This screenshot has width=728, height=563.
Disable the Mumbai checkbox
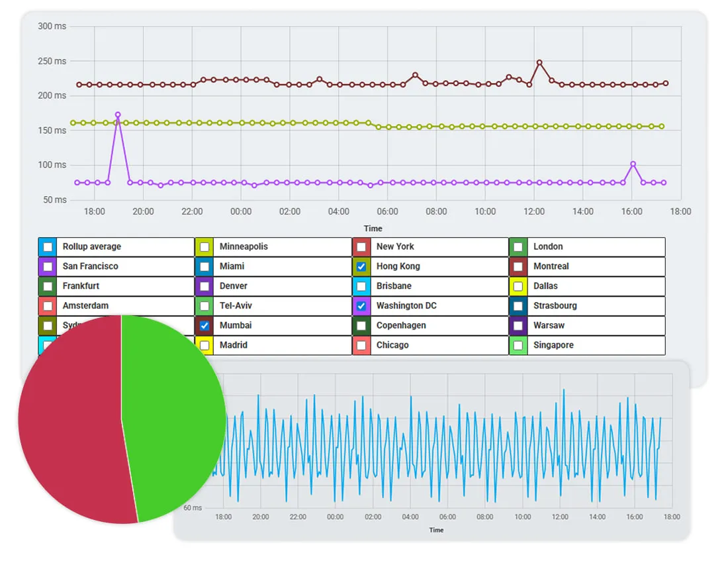click(204, 325)
